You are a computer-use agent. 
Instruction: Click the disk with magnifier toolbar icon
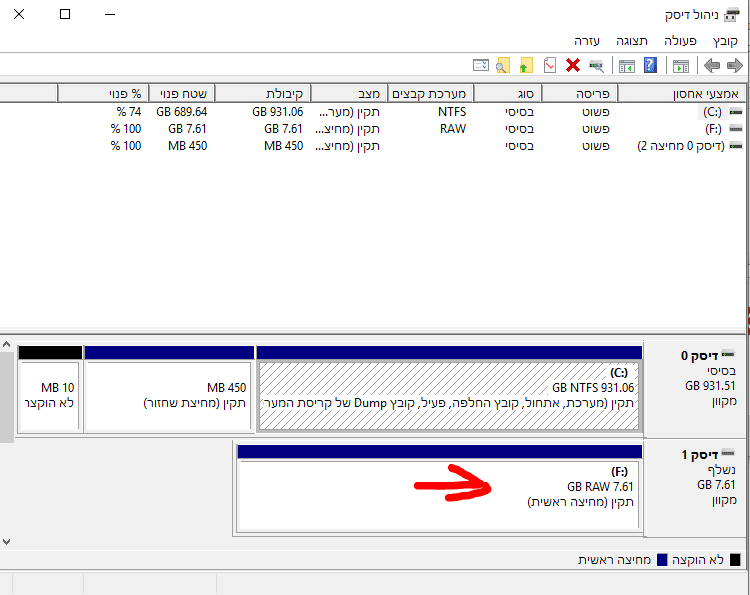tap(596, 66)
